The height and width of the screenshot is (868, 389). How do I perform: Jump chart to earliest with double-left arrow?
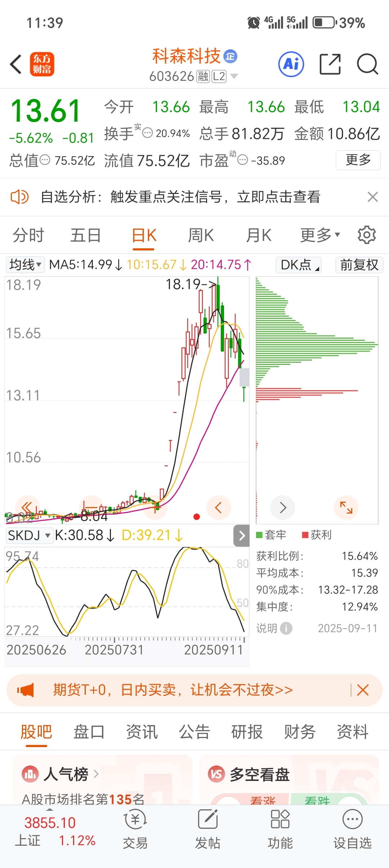pyautogui.click(x=27, y=507)
